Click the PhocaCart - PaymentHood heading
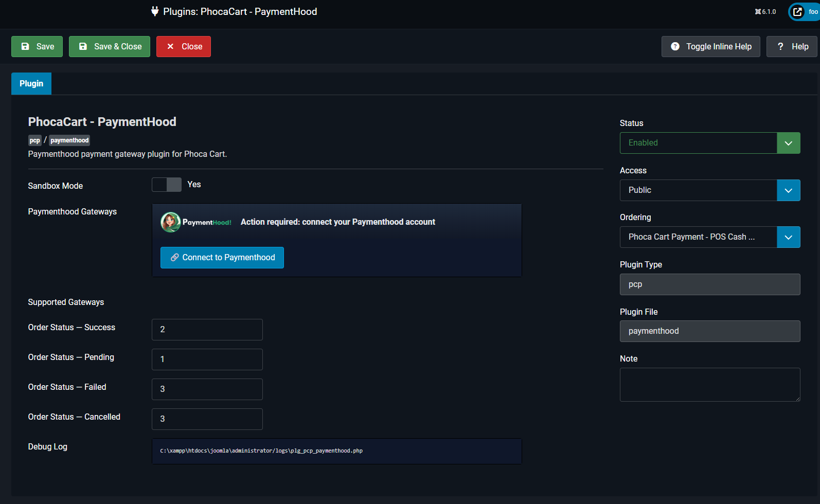This screenshot has height=504, width=820. [x=102, y=122]
